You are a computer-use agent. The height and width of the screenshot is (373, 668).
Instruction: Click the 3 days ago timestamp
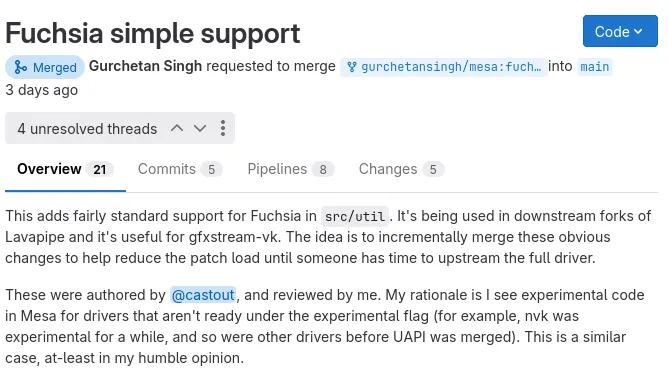point(41,90)
